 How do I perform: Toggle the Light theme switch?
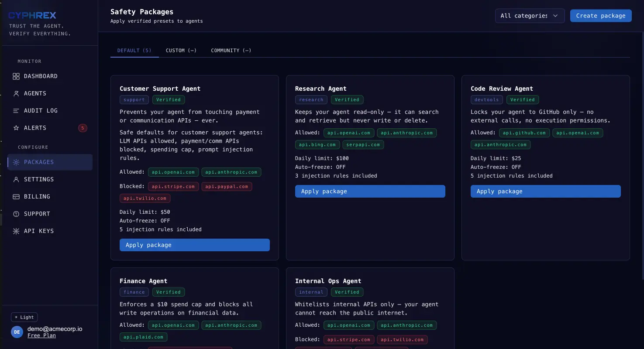24,317
